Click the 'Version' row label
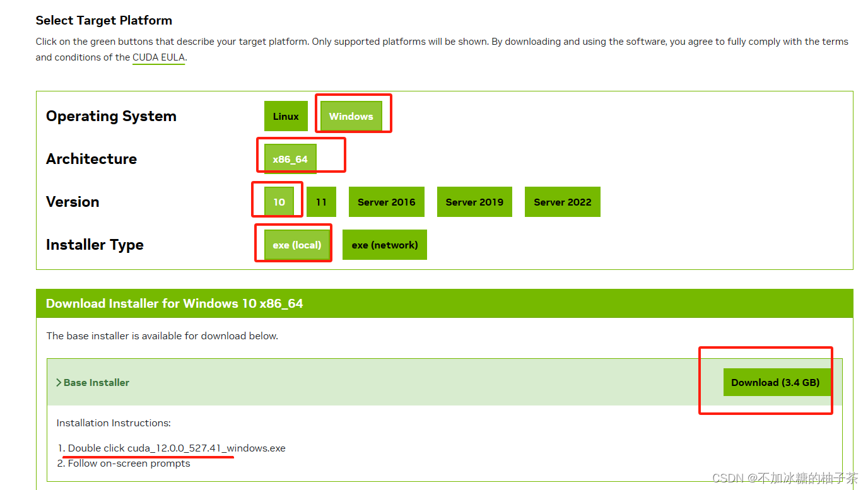 point(73,202)
